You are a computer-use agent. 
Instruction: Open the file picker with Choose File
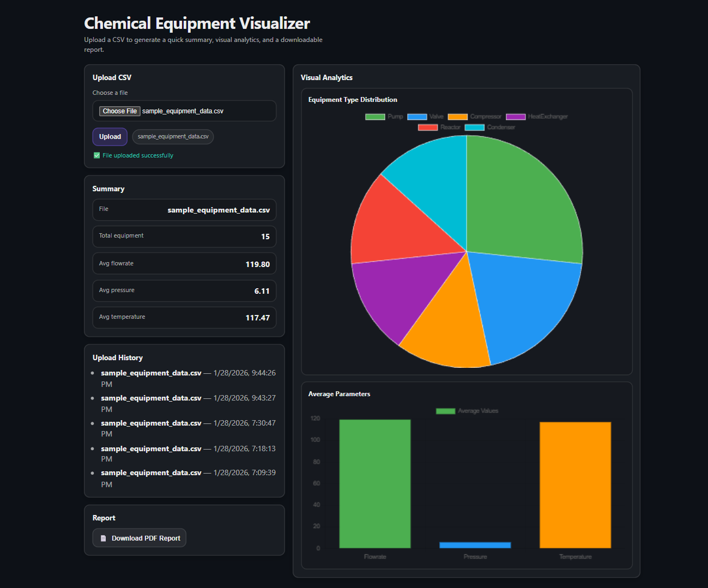pos(119,111)
